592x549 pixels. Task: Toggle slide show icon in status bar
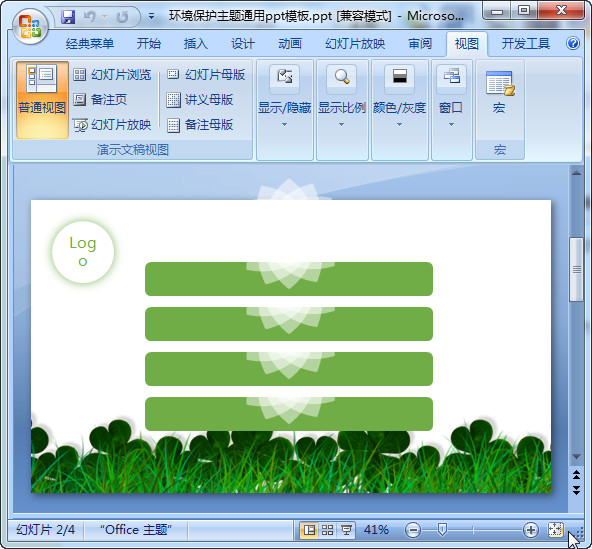point(346,530)
